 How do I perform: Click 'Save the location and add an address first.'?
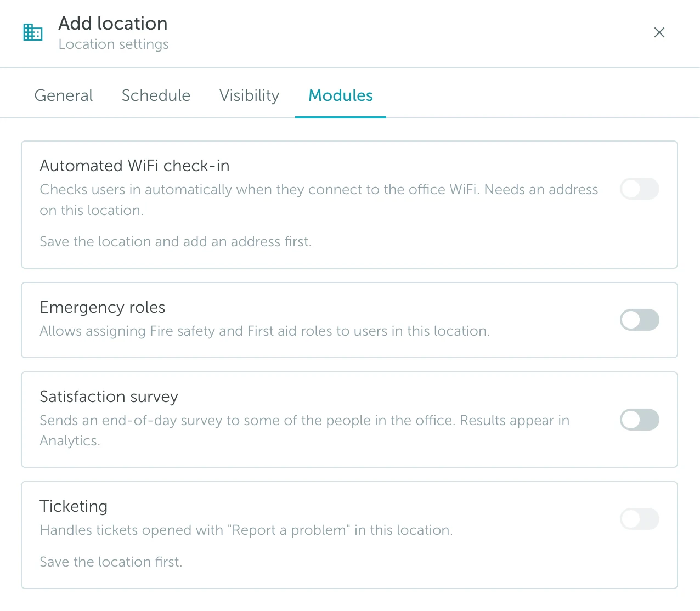pyautogui.click(x=176, y=242)
